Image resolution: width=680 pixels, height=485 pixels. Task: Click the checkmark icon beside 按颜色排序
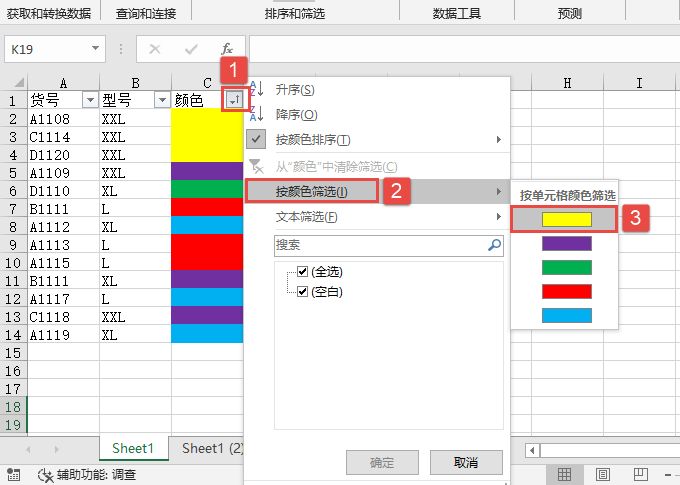[x=256, y=139]
